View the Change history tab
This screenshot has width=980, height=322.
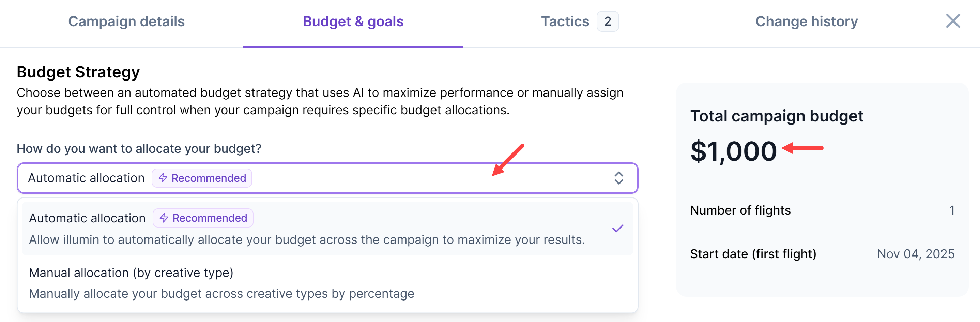(x=806, y=22)
